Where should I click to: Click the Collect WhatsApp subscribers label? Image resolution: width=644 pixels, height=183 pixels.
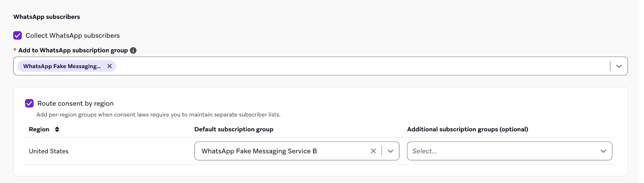coord(73,35)
